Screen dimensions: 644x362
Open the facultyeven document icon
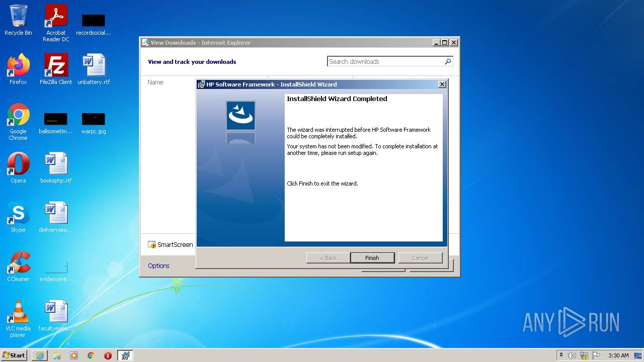tap(56, 316)
